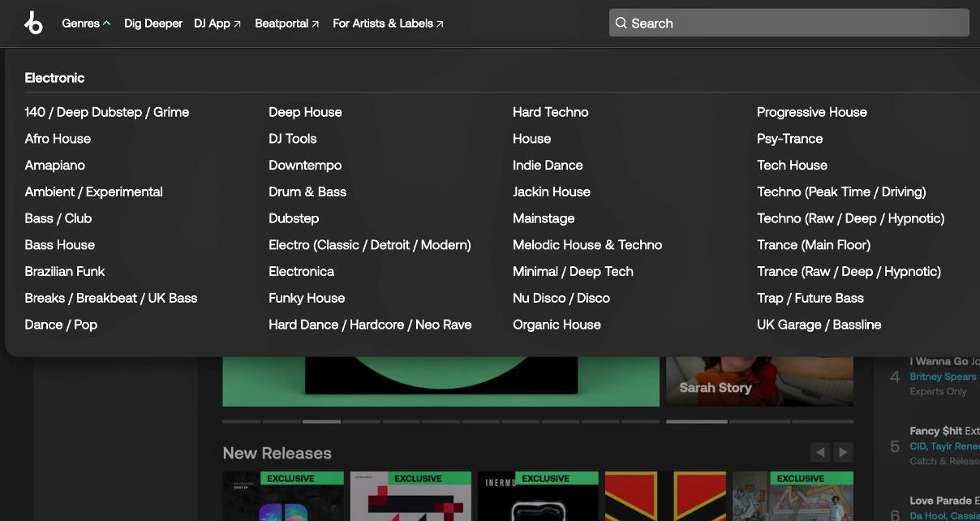Select the Afro House genre
This screenshot has height=521, width=980.
pyautogui.click(x=58, y=138)
